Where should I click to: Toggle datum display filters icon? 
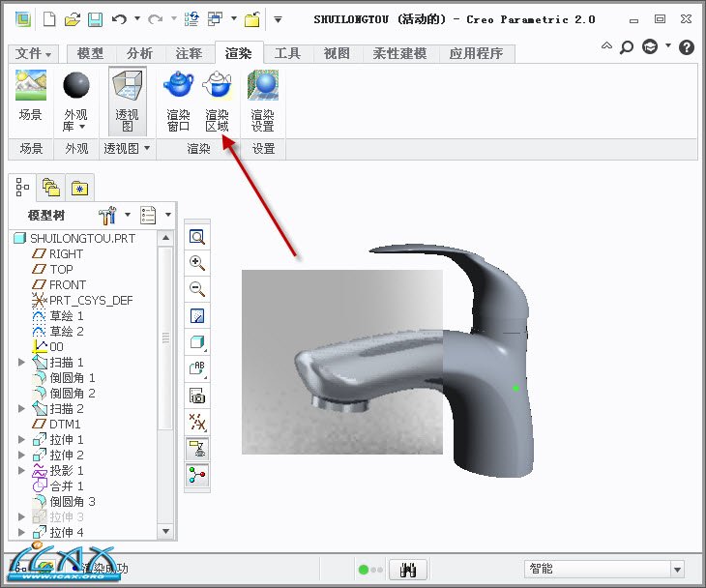[197, 423]
